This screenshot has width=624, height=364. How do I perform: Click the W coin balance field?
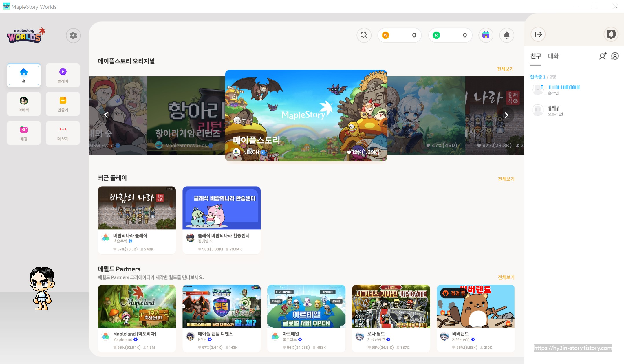coord(399,35)
